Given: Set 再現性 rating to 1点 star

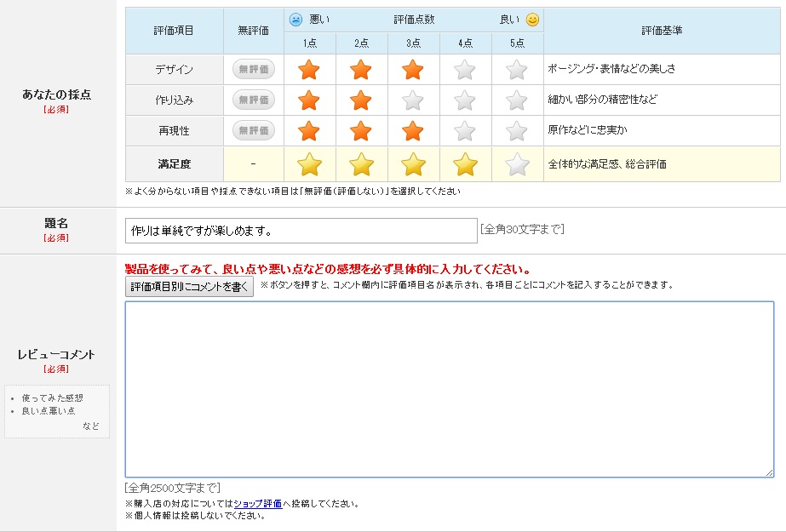Looking at the screenshot, I should (309, 131).
